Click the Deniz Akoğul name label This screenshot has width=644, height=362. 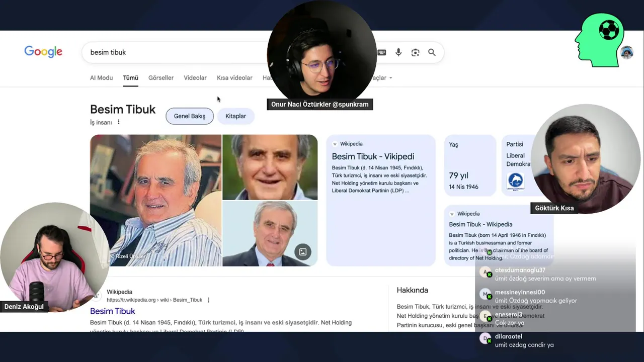coord(24,307)
